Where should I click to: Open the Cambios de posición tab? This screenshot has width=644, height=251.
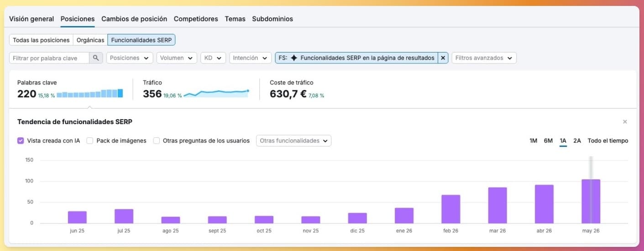[x=134, y=19]
